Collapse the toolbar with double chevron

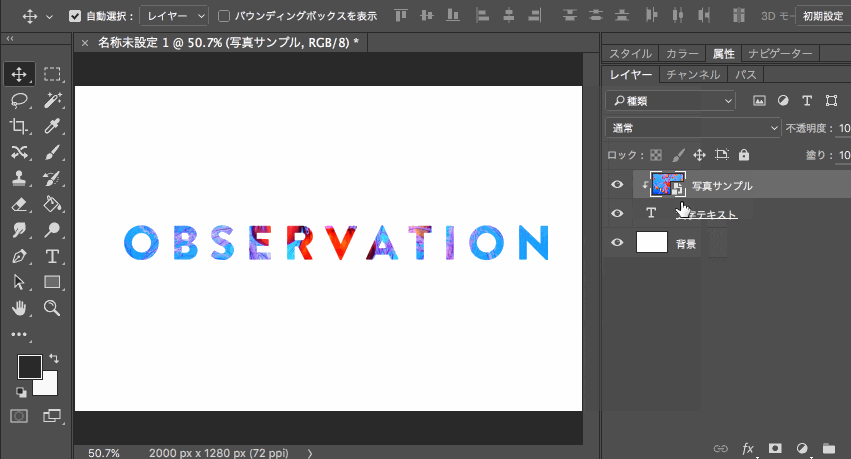(x=10, y=39)
